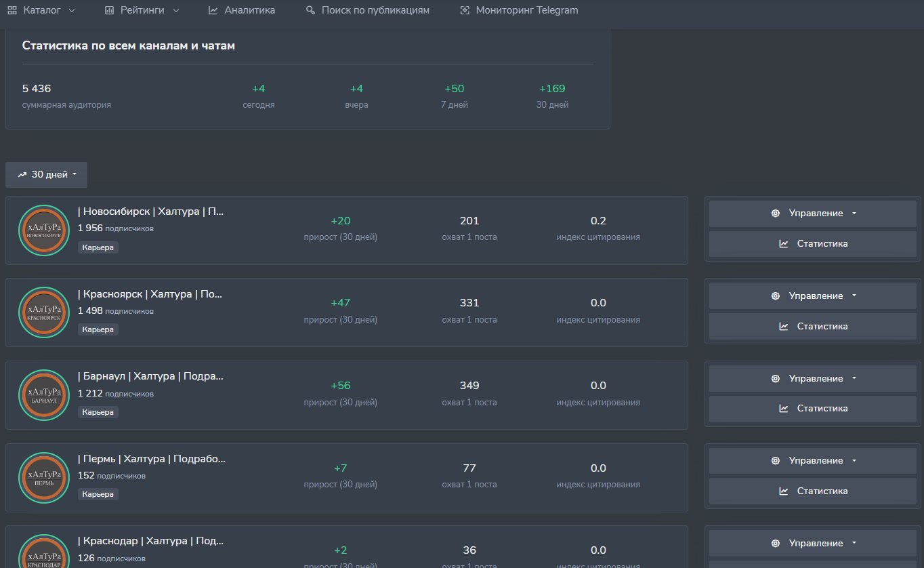Click the chart icon in Пермь's Статистика button

point(784,491)
